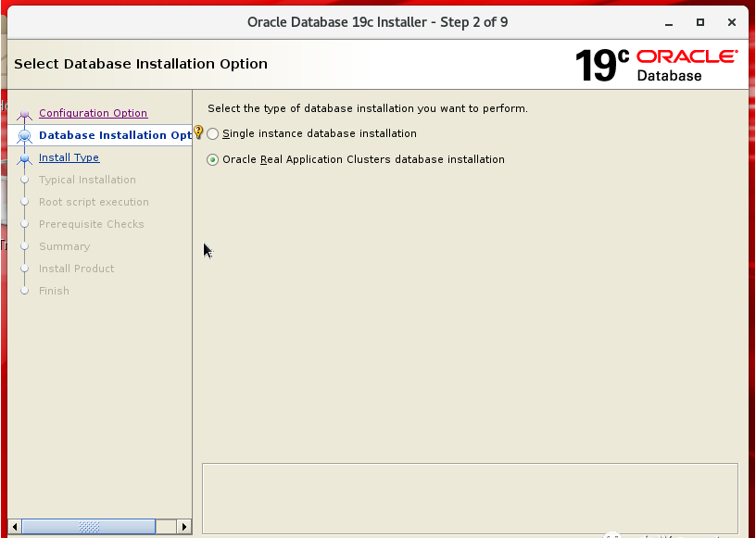The width and height of the screenshot is (756, 538).
Task: Close the Oracle Database 19c Installer window
Action: tap(731, 22)
